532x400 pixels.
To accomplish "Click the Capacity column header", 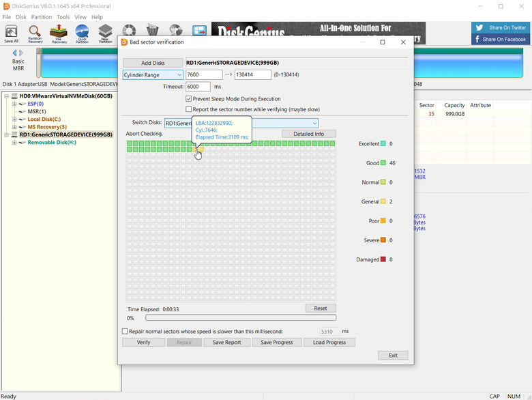I will tap(454, 105).
